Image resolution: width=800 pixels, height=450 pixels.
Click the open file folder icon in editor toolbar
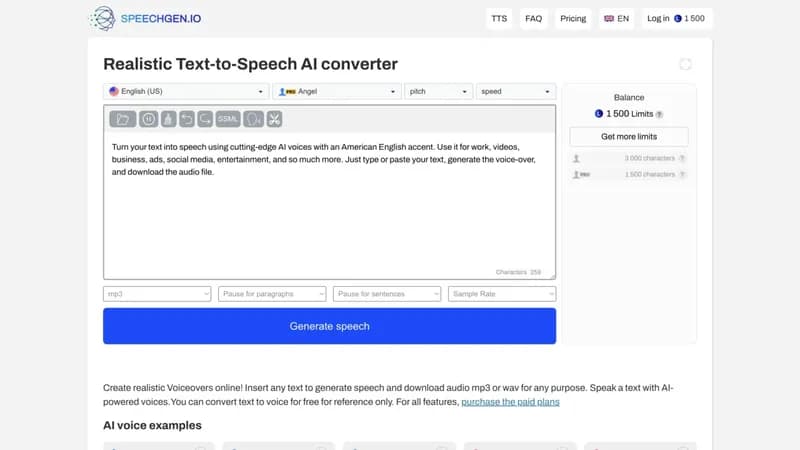122,119
